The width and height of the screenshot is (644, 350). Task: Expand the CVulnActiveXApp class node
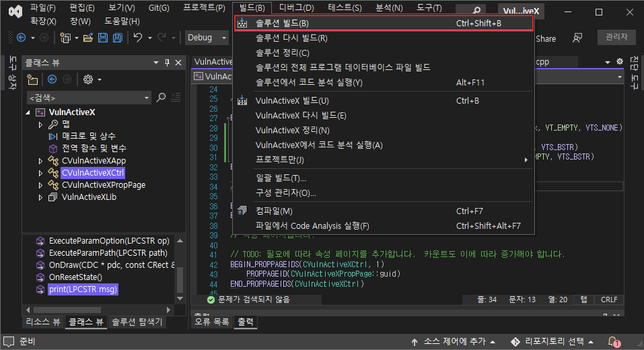(40, 161)
